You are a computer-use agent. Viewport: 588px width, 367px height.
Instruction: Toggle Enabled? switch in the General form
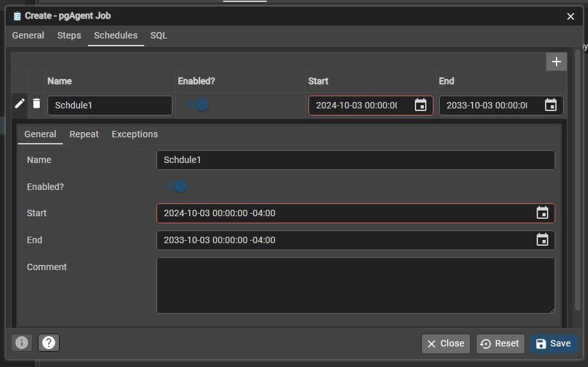coord(176,186)
